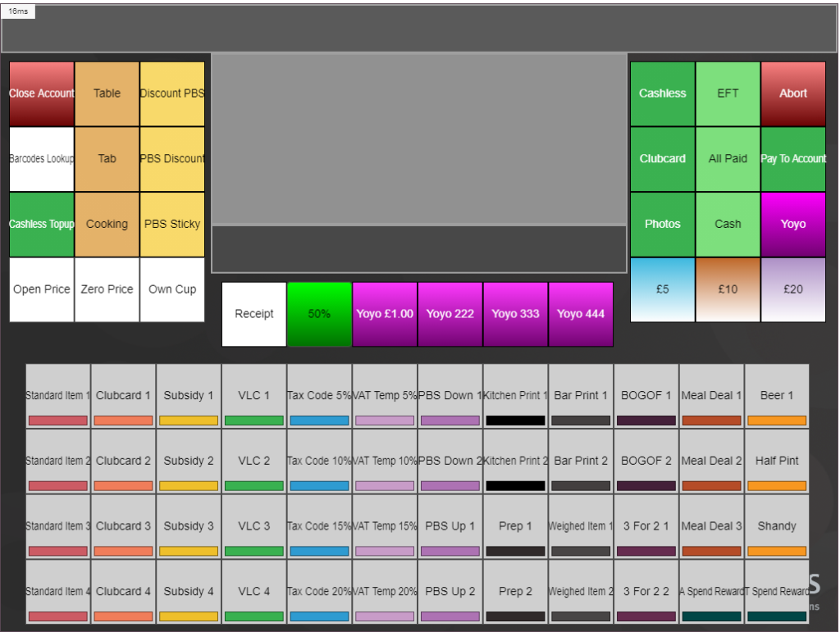This screenshot has height=632, width=840.
Task: Apply the 50% discount
Action: click(319, 314)
